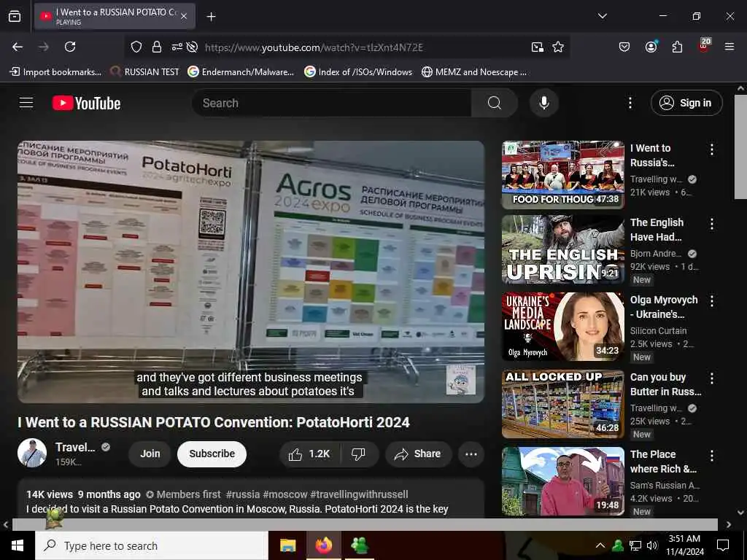
Task: Open more actions ellipsis below video
Action: pos(471,454)
